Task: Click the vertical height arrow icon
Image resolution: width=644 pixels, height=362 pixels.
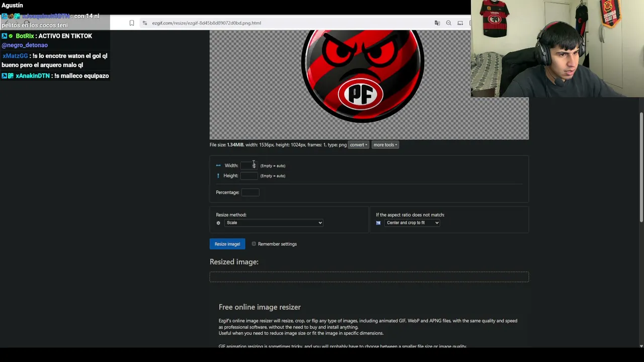Action: 218,175
